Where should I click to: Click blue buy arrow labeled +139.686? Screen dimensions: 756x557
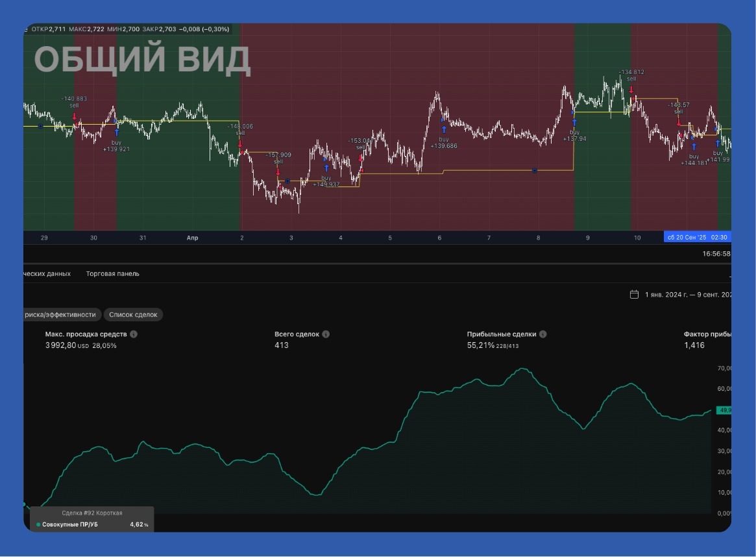pos(444,129)
